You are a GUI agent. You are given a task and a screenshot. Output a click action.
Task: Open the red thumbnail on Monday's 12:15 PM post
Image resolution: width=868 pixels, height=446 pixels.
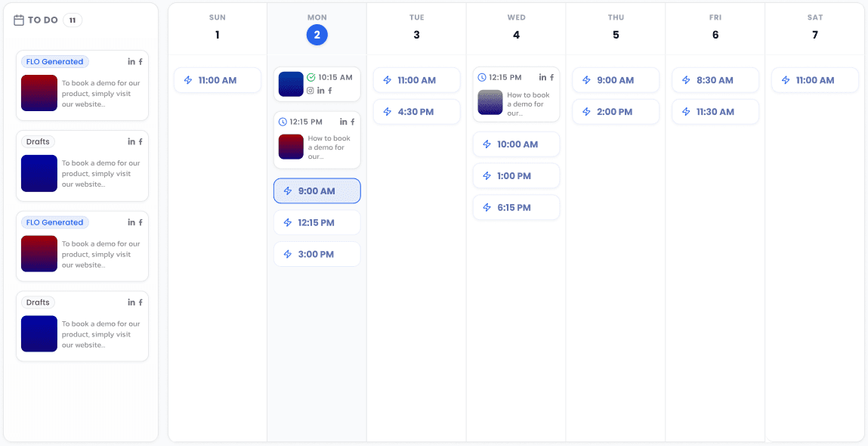click(291, 147)
